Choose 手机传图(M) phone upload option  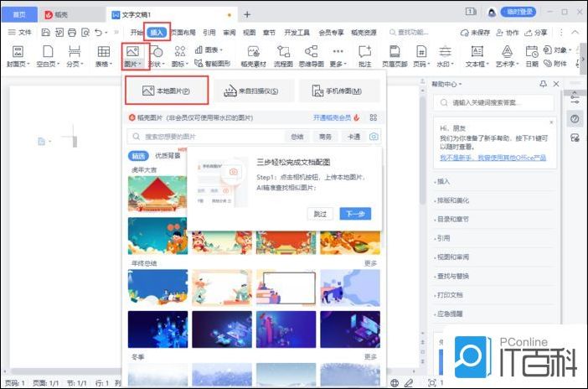click(x=339, y=91)
